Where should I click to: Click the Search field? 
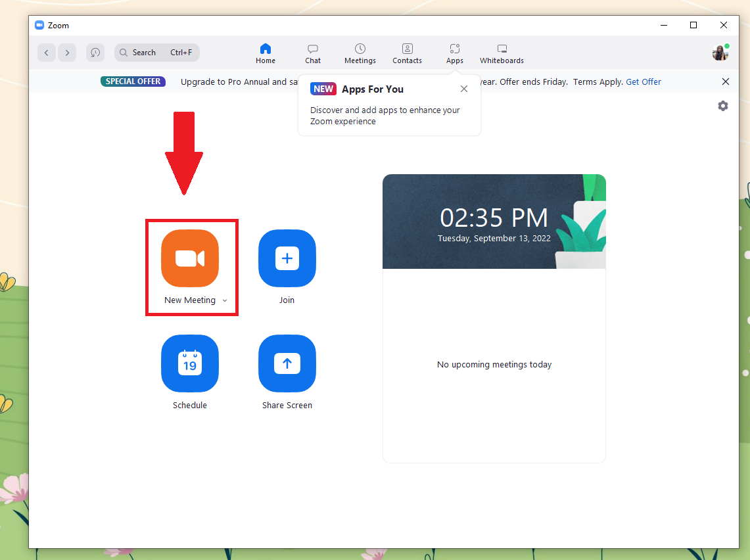(157, 53)
